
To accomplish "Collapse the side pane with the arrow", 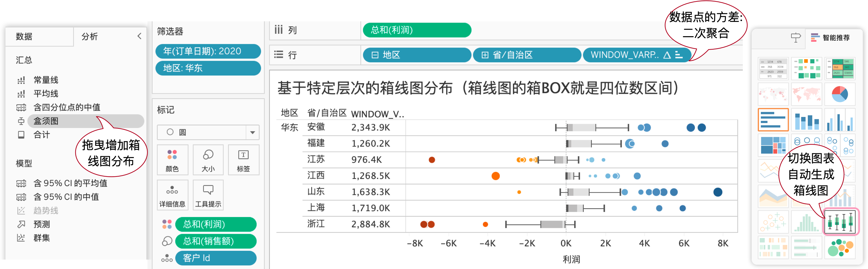I will pos(139,36).
